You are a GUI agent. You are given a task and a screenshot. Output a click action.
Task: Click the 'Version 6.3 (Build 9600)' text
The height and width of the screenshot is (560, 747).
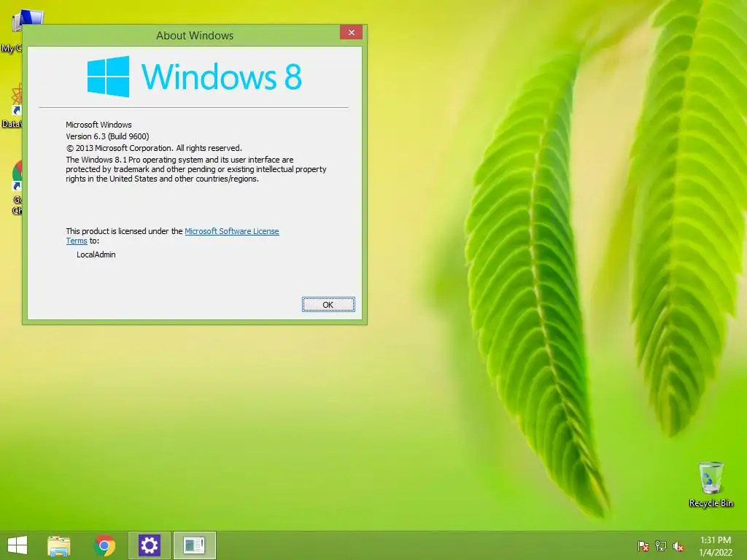coord(107,136)
